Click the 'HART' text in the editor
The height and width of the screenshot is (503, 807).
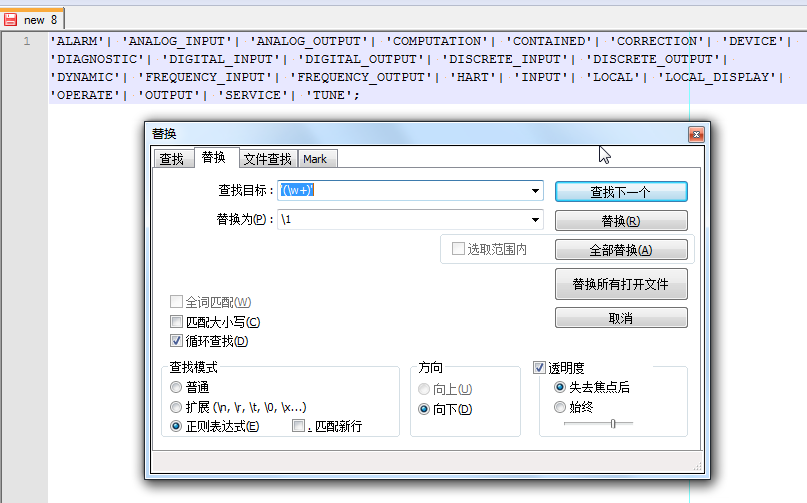click(473, 77)
